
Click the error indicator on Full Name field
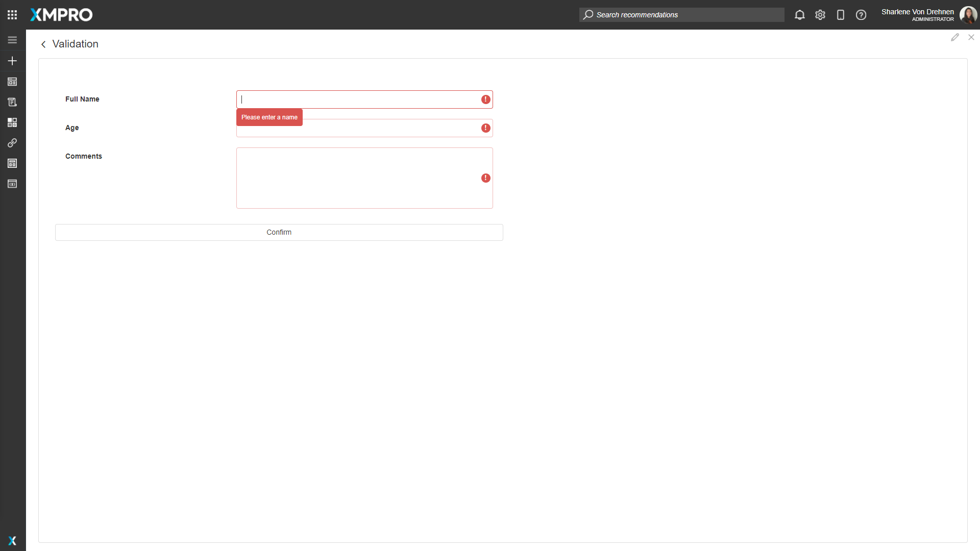tap(485, 99)
